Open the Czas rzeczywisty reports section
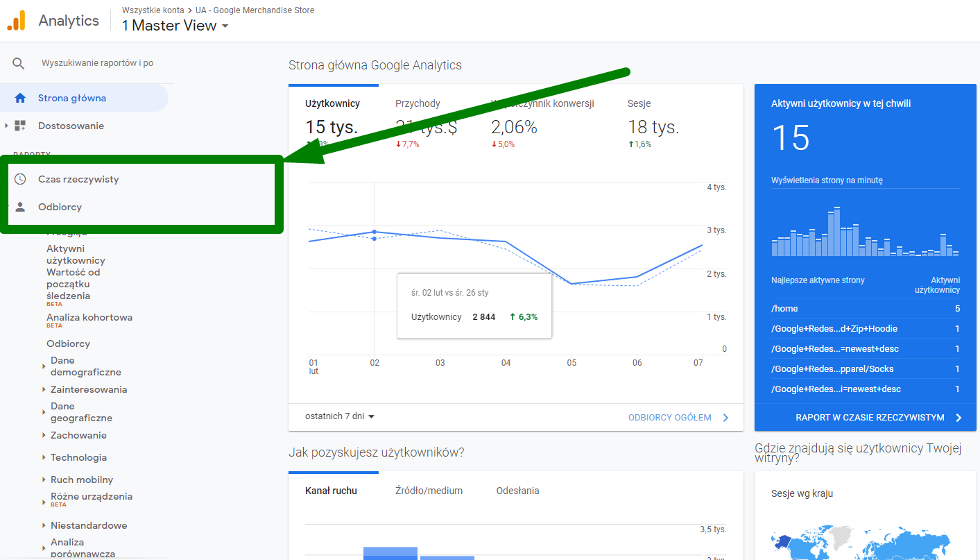This screenshot has height=560, width=980. (78, 179)
